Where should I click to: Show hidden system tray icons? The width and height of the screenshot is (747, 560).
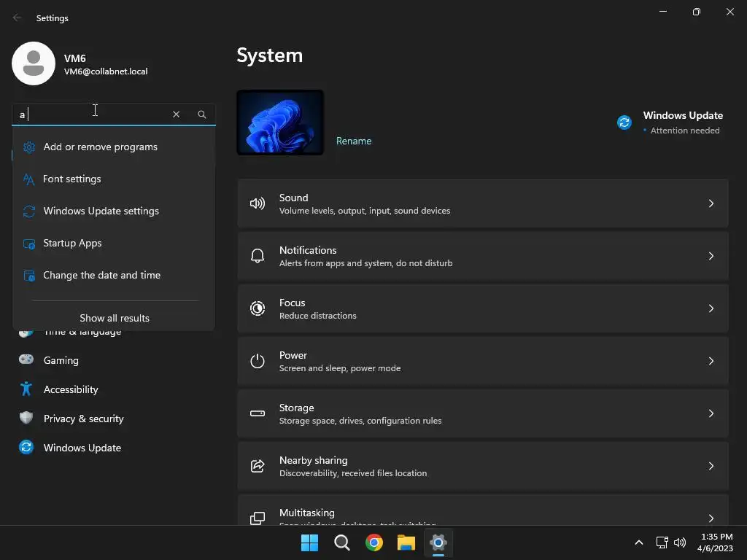click(x=639, y=542)
